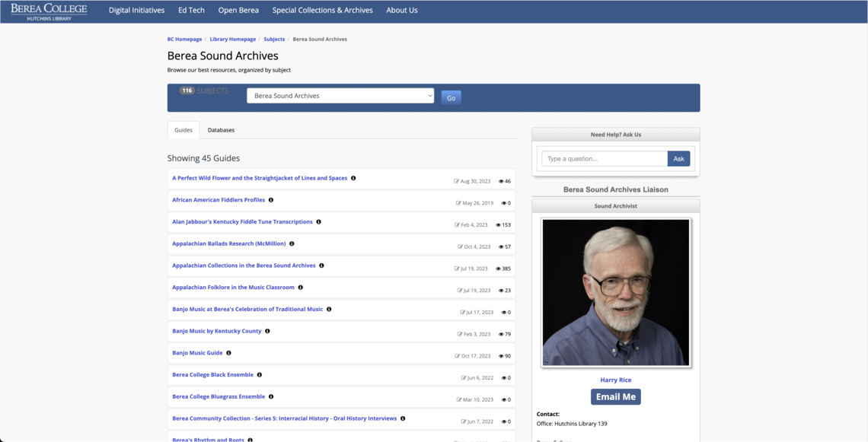868x442 pixels.
Task: Click the Email Me button
Action: click(615, 397)
